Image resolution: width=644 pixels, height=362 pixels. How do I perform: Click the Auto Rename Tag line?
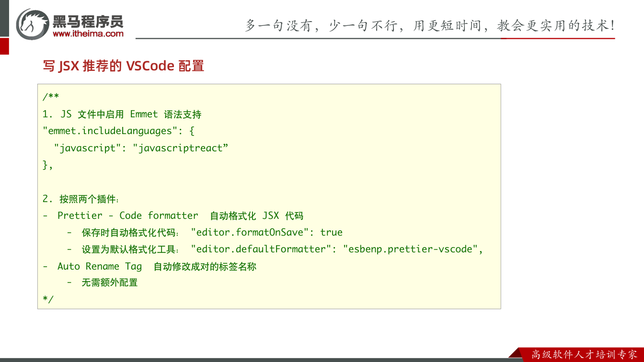[x=149, y=266]
